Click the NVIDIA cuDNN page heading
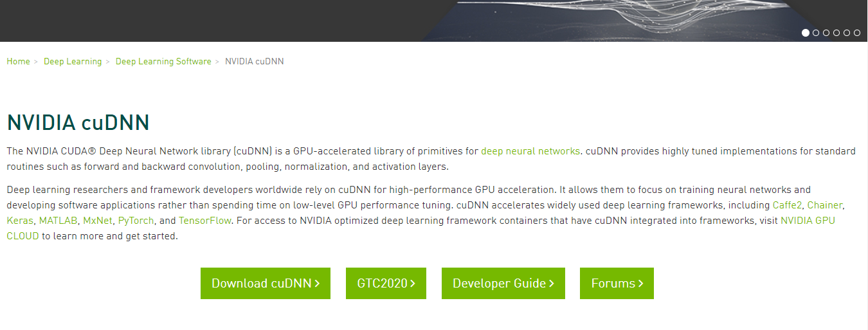 click(x=78, y=122)
